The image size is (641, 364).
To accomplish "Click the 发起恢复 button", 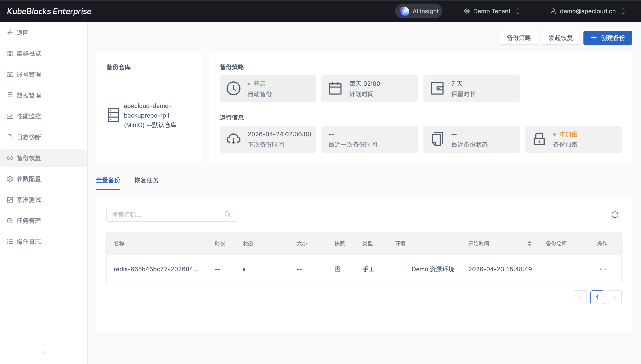I will click(560, 38).
